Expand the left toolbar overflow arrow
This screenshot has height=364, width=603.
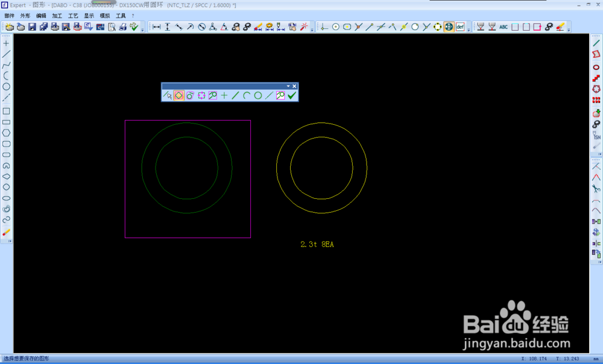coord(10,242)
